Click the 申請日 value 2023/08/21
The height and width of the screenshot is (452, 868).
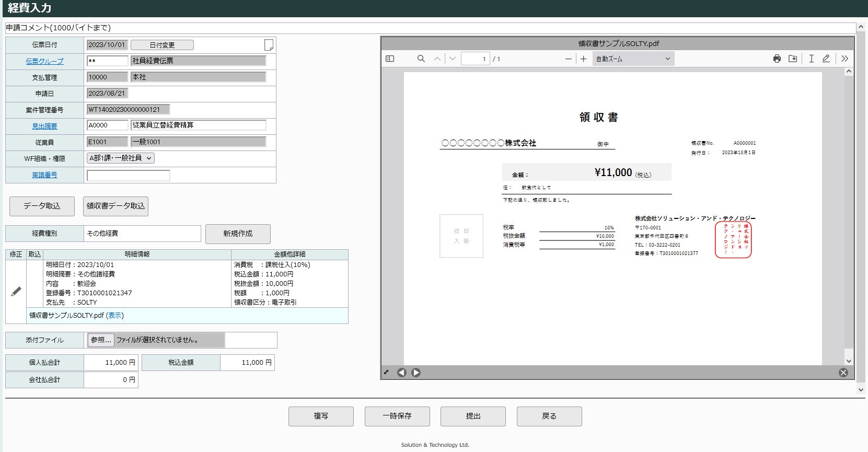tap(107, 94)
